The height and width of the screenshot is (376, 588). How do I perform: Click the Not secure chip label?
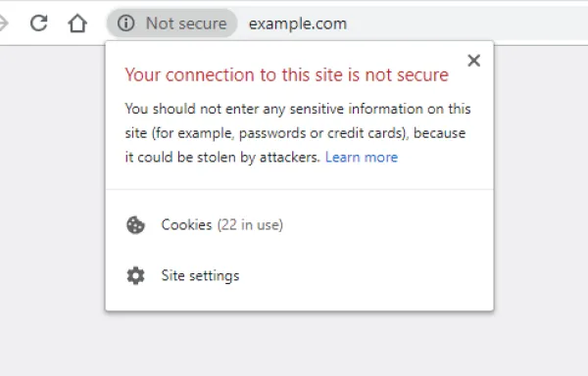coord(172,23)
